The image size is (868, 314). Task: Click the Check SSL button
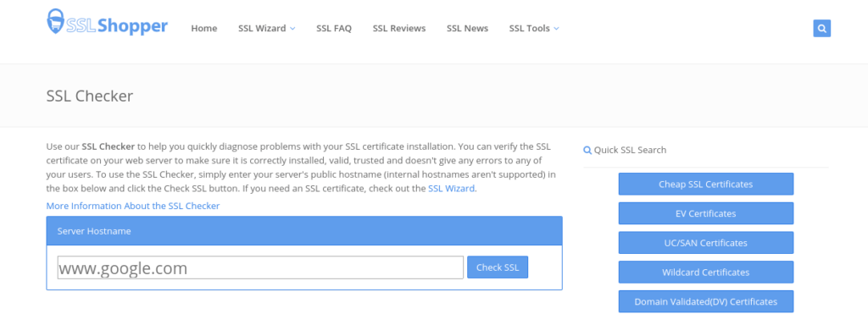498,267
